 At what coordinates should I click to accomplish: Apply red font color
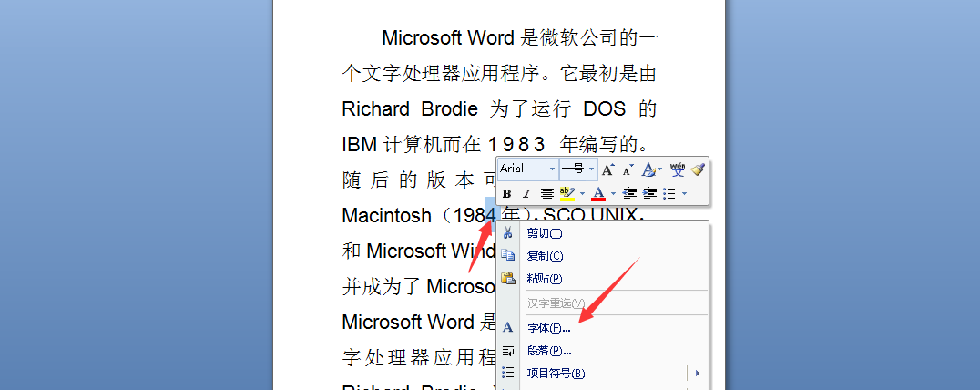click(x=598, y=194)
